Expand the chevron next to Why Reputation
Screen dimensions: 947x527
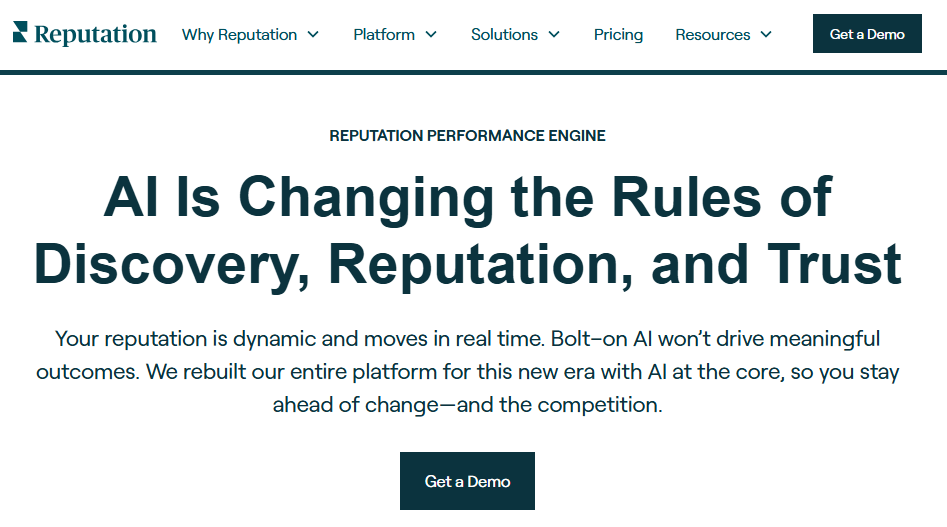pyautogui.click(x=313, y=34)
